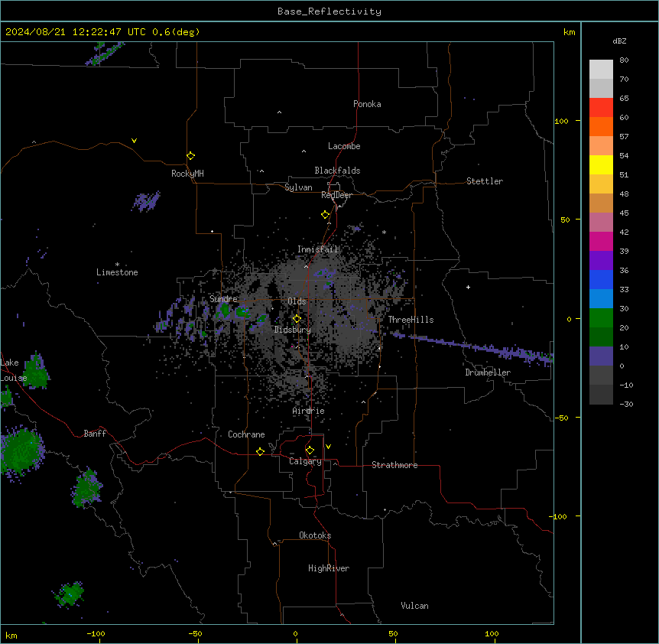The width and height of the screenshot is (659, 644).
Task: Click the asterisk marker above Limestone
Action: [x=117, y=264]
